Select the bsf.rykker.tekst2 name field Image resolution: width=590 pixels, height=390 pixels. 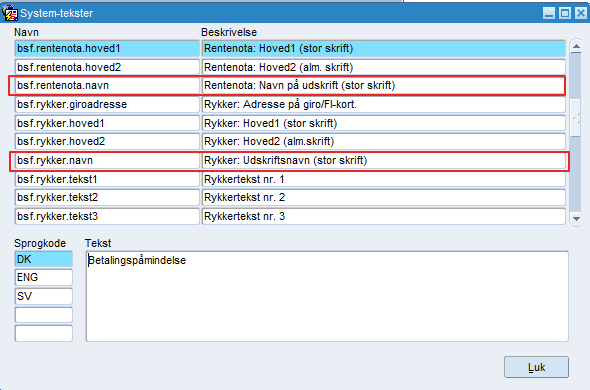(107, 198)
